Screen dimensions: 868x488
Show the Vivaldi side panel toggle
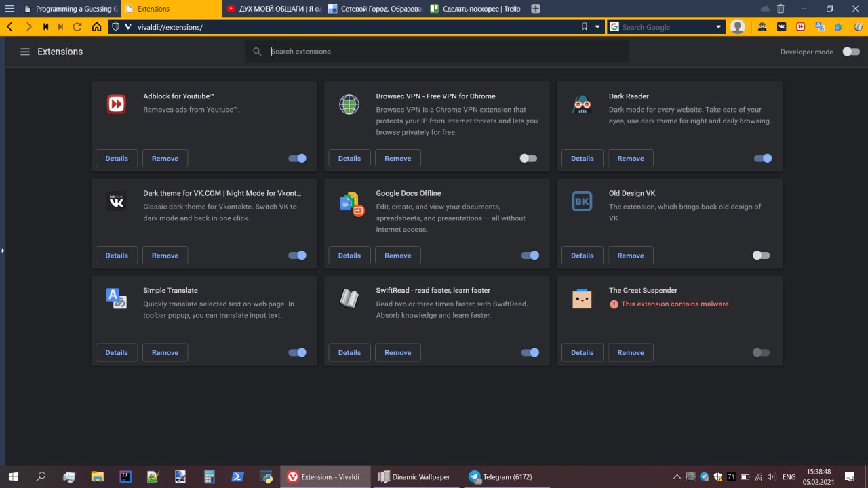(x=3, y=251)
